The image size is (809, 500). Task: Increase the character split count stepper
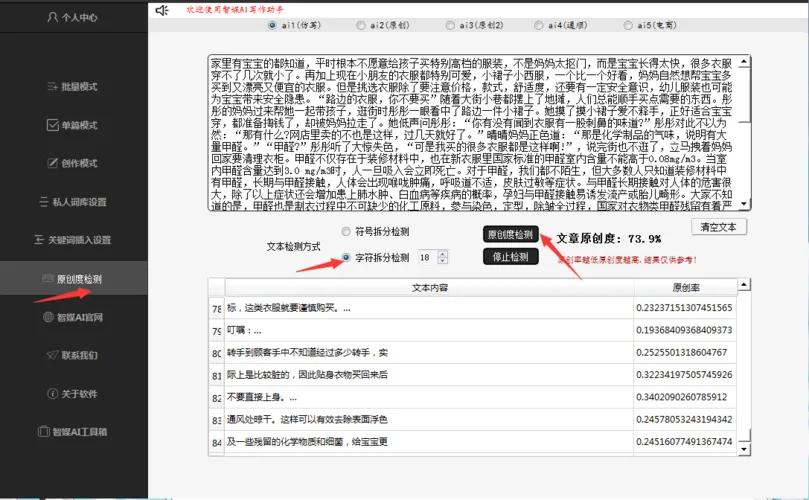(443, 253)
